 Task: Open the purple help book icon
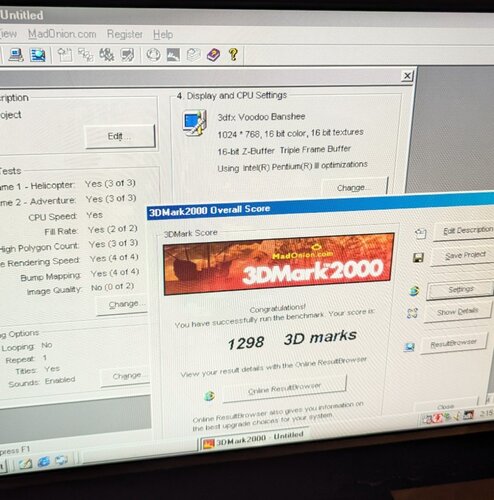click(213, 55)
